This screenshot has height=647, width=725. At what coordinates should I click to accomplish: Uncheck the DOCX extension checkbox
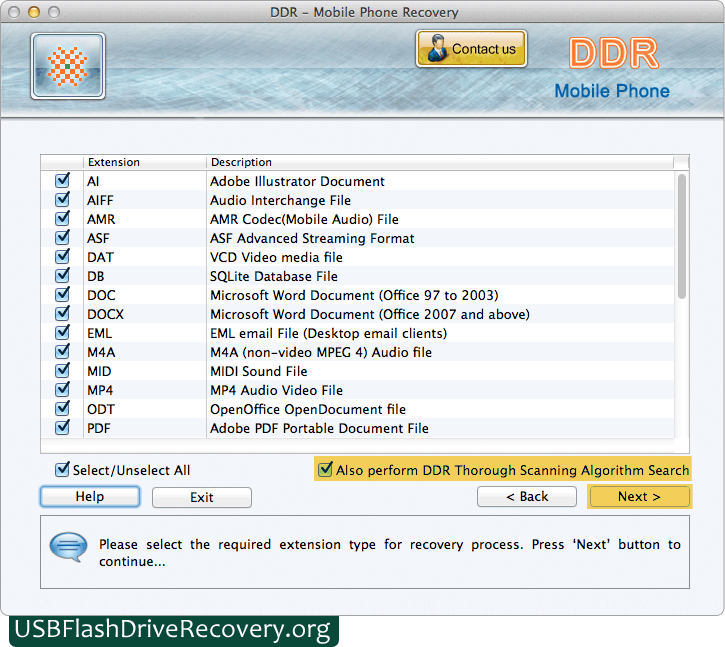click(62, 313)
